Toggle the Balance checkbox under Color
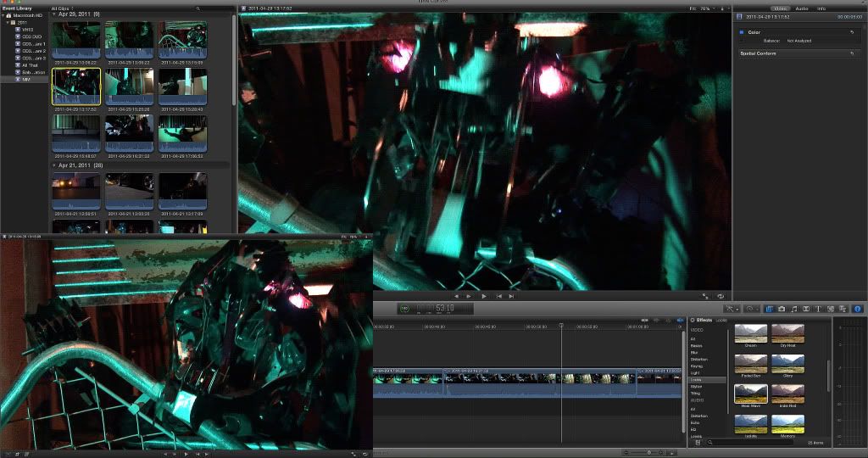868x458 pixels. (742, 41)
